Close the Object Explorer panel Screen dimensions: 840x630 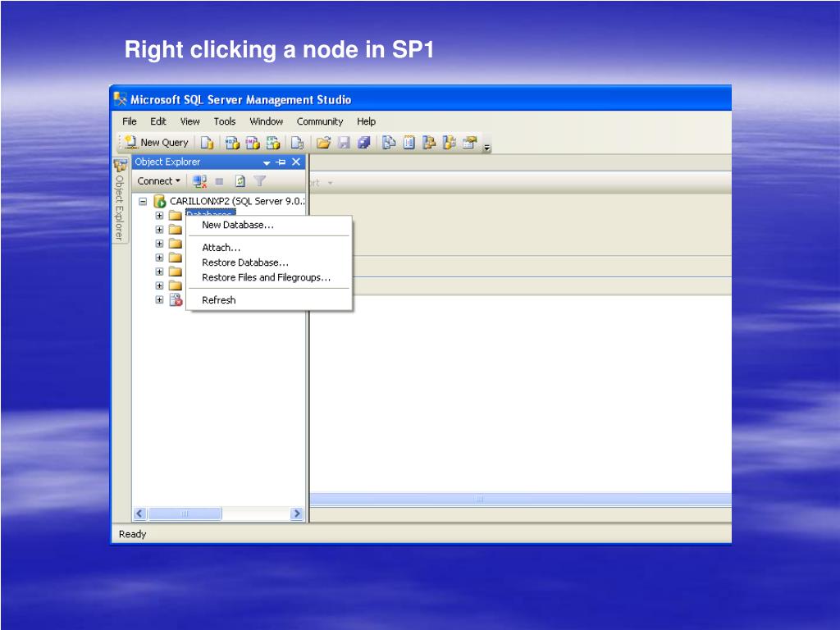point(296,162)
